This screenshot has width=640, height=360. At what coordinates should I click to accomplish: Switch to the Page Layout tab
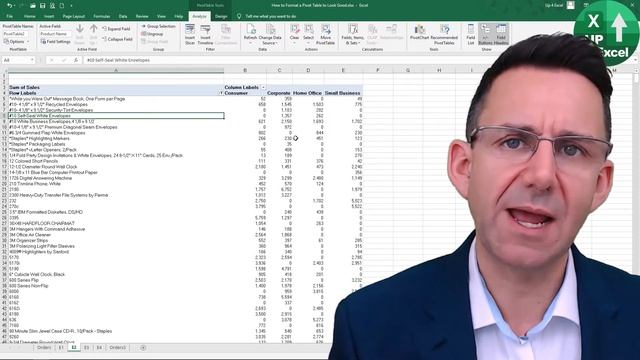pyautogui.click(x=73, y=16)
